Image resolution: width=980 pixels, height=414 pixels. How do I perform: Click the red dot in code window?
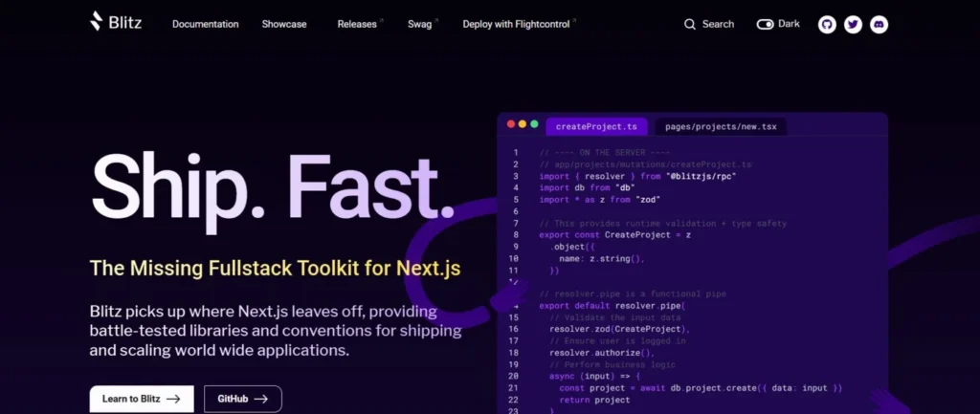(x=511, y=124)
